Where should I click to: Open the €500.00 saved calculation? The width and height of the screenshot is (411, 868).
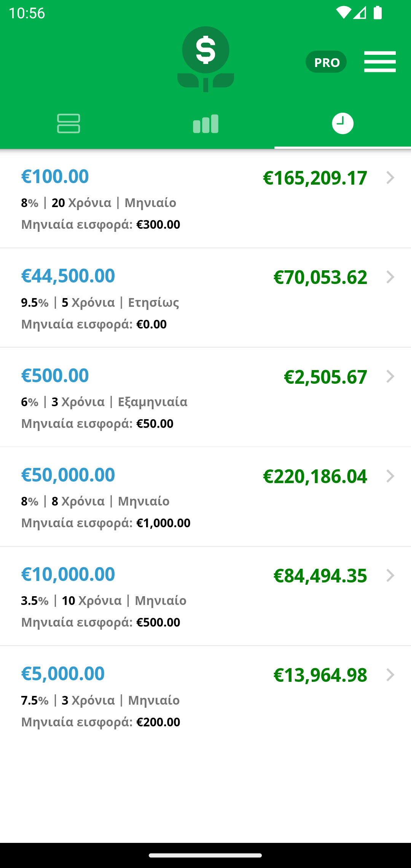(205, 397)
